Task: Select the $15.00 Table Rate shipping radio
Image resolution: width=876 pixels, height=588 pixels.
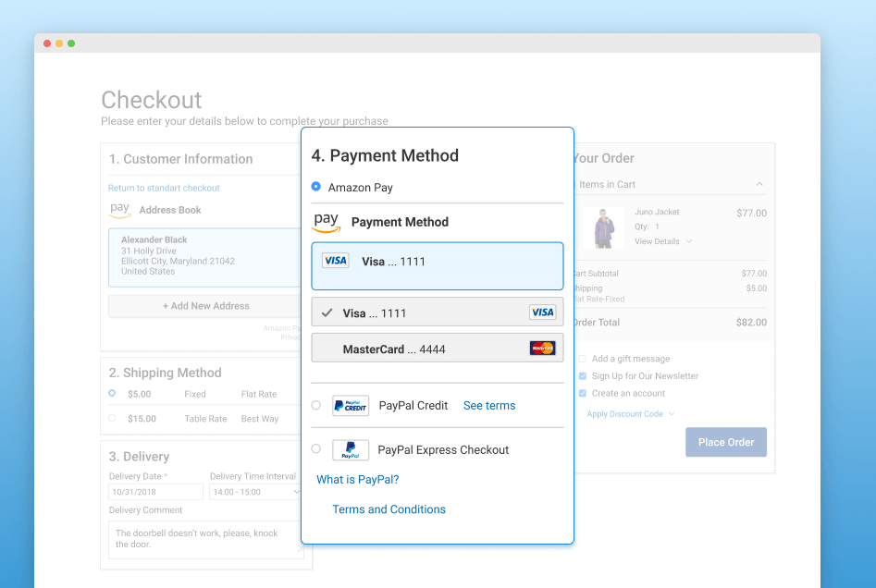Action: tap(112, 418)
